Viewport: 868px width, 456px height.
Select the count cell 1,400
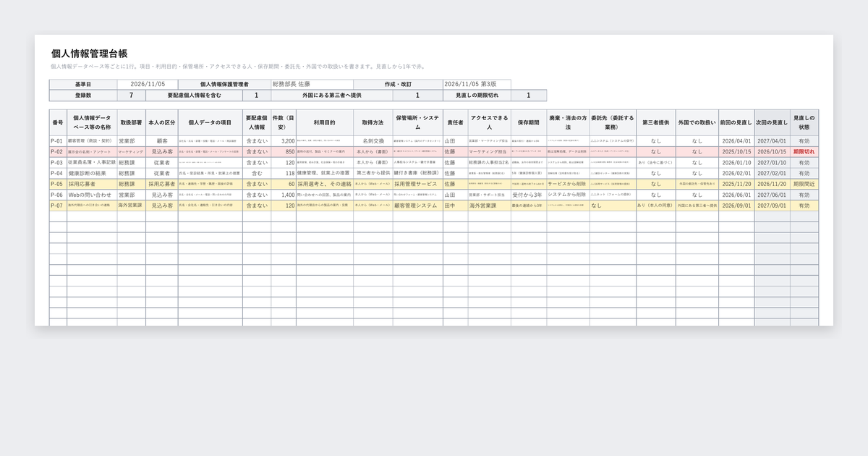coord(284,195)
